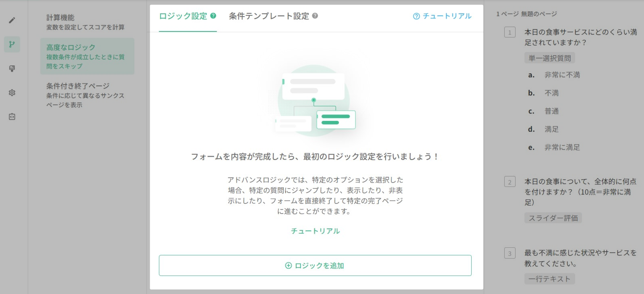Click question 3 最も不満に感じた text
The image size is (644, 294).
pos(580,258)
